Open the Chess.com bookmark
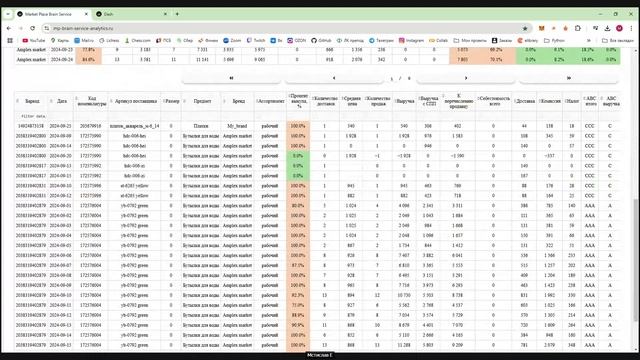Viewport: 640px width, 360px height. coord(138,40)
